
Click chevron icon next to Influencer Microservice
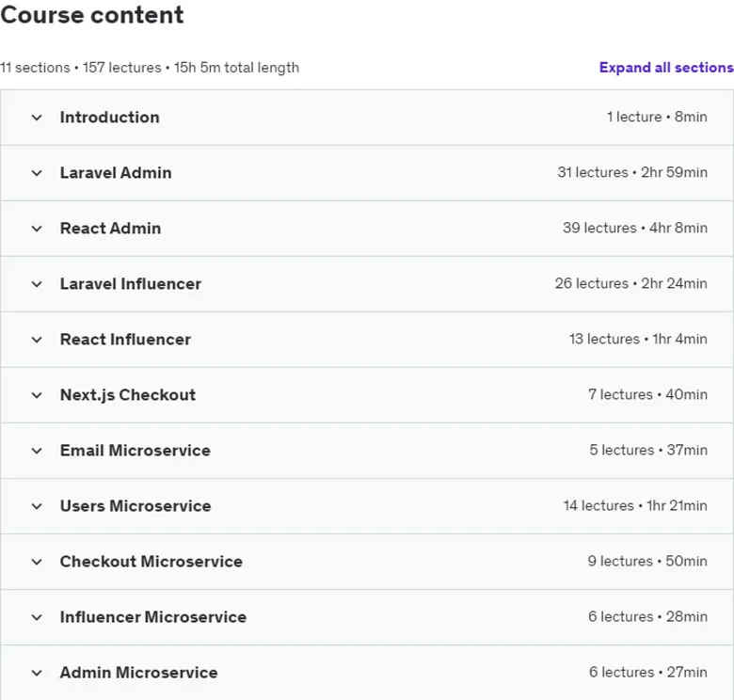[x=37, y=617]
